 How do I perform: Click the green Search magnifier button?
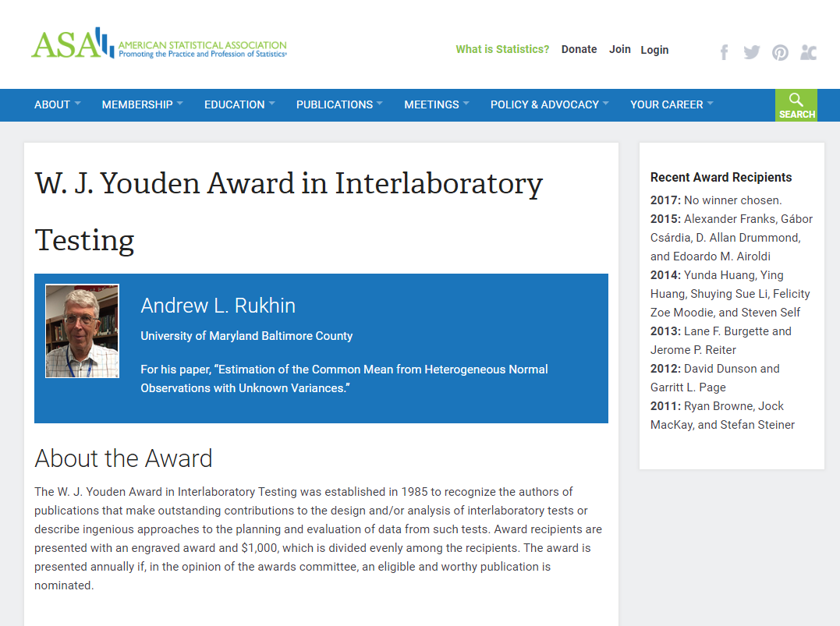(796, 105)
